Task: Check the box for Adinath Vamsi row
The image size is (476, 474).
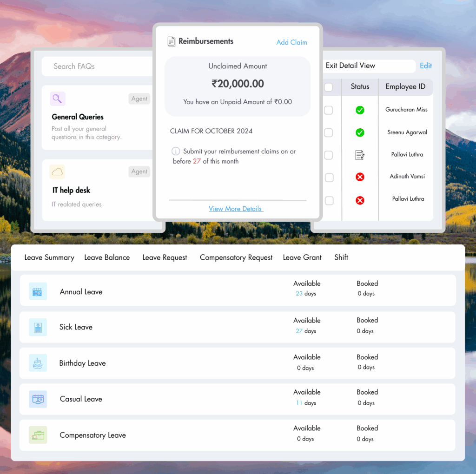Action: 329,178
